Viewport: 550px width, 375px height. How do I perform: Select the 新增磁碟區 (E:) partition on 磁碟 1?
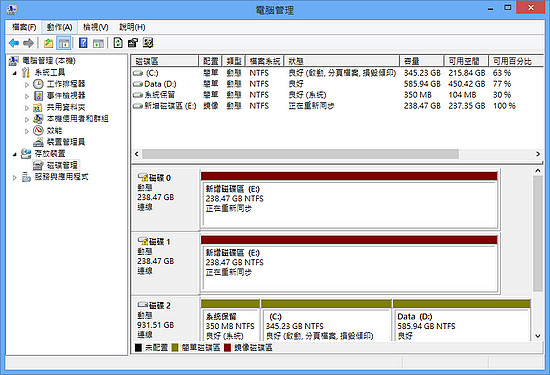pyautogui.click(x=349, y=264)
